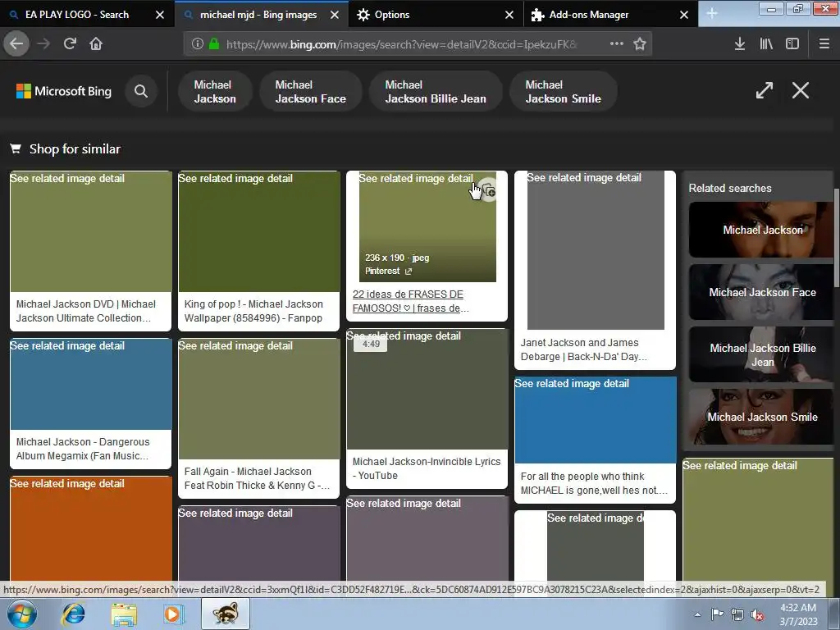Open Action Center flag tray icon
The image size is (840, 630).
[717, 614]
